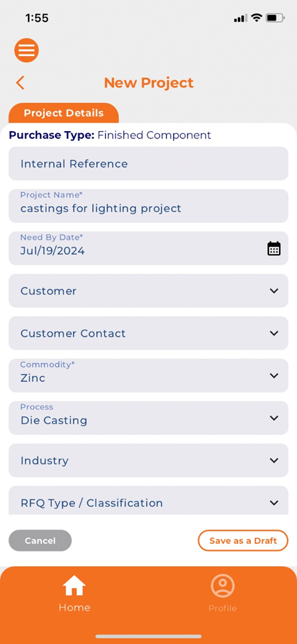Focus the Internal Reference field

point(149,164)
